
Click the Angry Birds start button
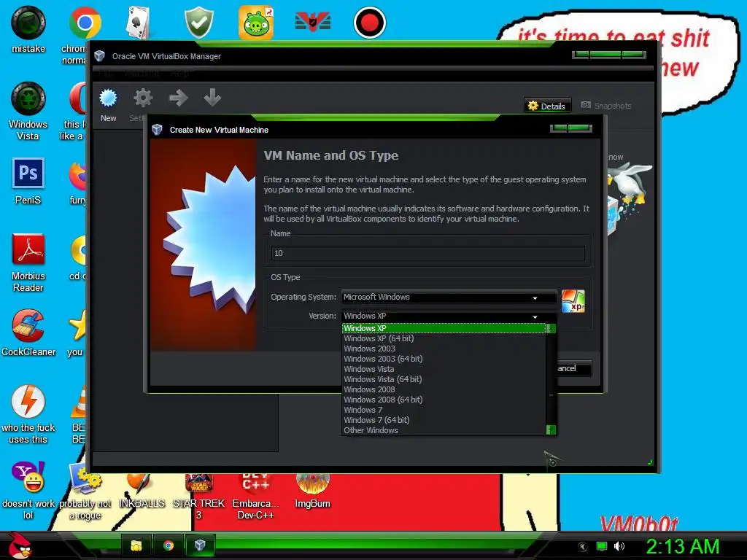(19, 545)
